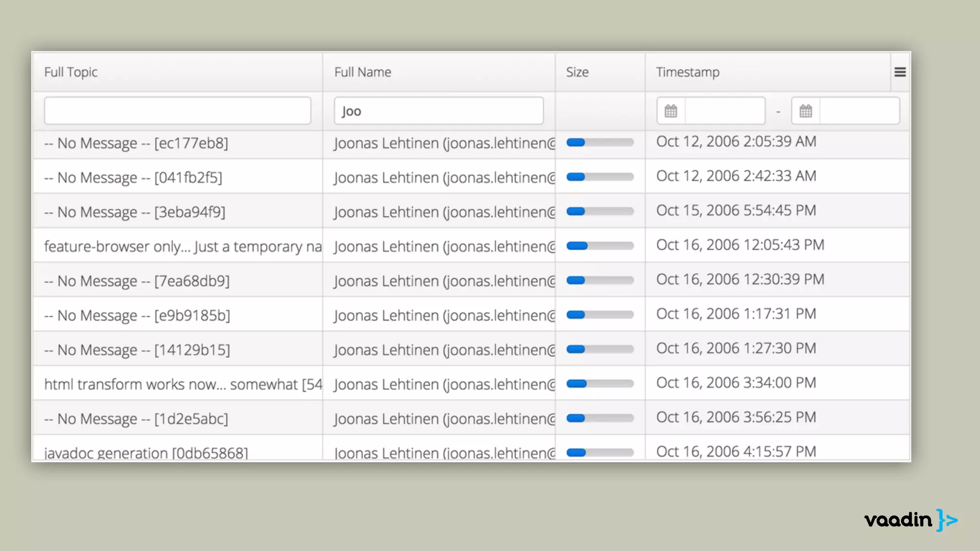Click the Full Name filter containing Joo
Screen dimensions: 980x551
point(438,111)
